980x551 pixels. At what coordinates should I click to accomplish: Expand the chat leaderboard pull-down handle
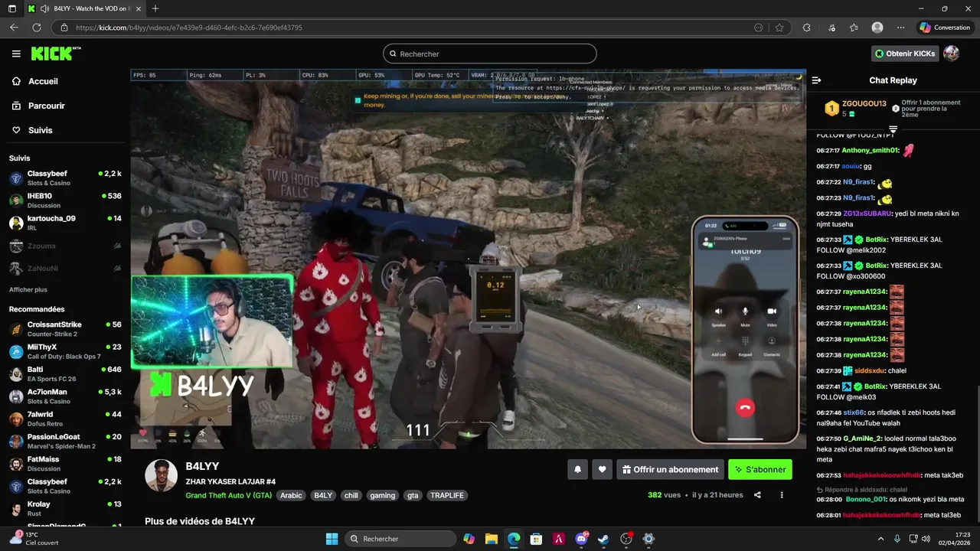tap(893, 129)
